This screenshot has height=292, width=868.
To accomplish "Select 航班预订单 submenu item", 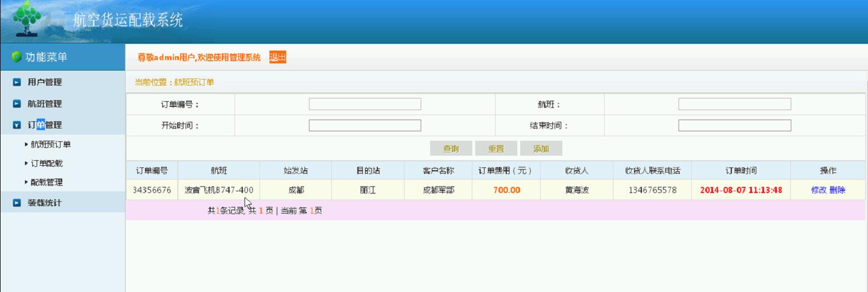I will click(x=51, y=145).
